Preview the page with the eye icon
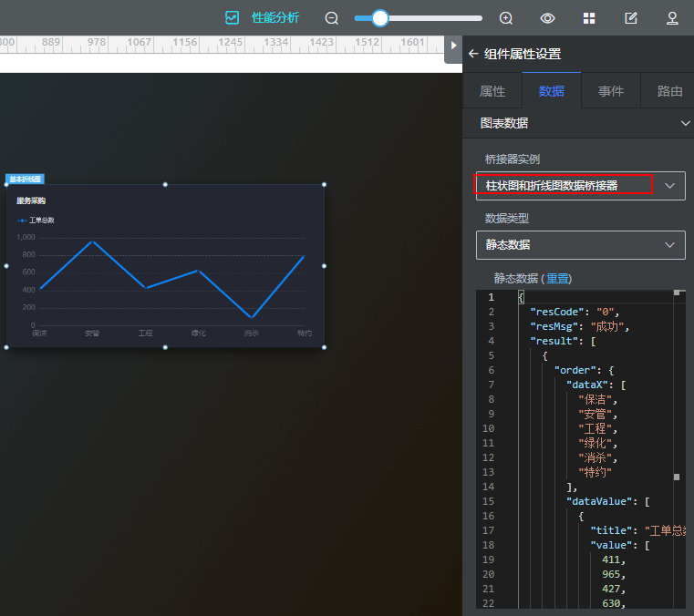The height and width of the screenshot is (616, 694). coord(547,18)
